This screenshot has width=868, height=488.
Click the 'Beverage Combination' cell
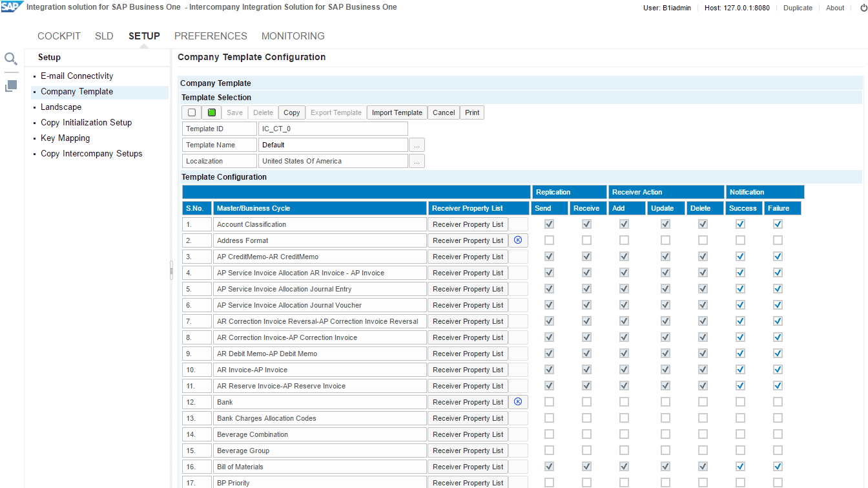point(320,434)
